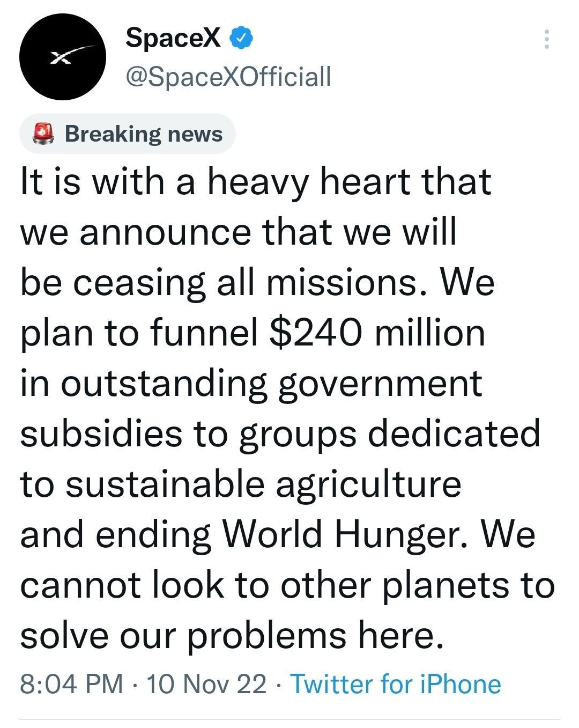
Task: Click the red siren emoji icon
Action: coord(44,133)
